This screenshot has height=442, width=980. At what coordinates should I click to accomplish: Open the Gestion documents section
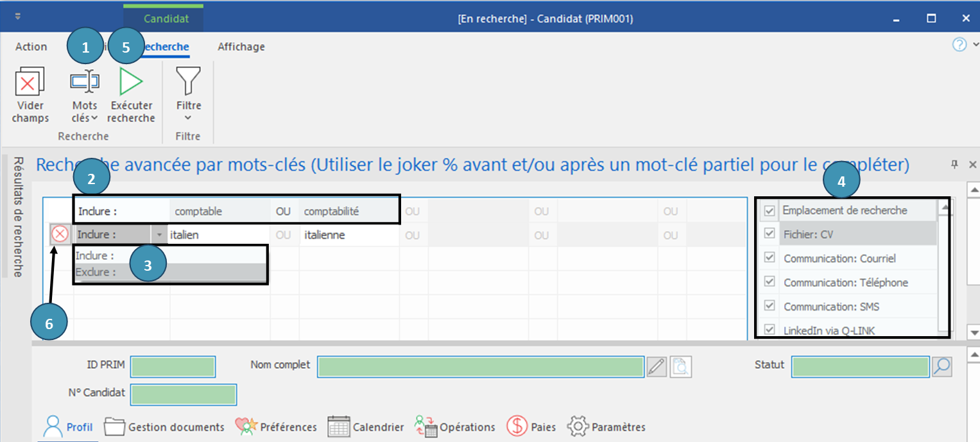pyautogui.click(x=164, y=427)
